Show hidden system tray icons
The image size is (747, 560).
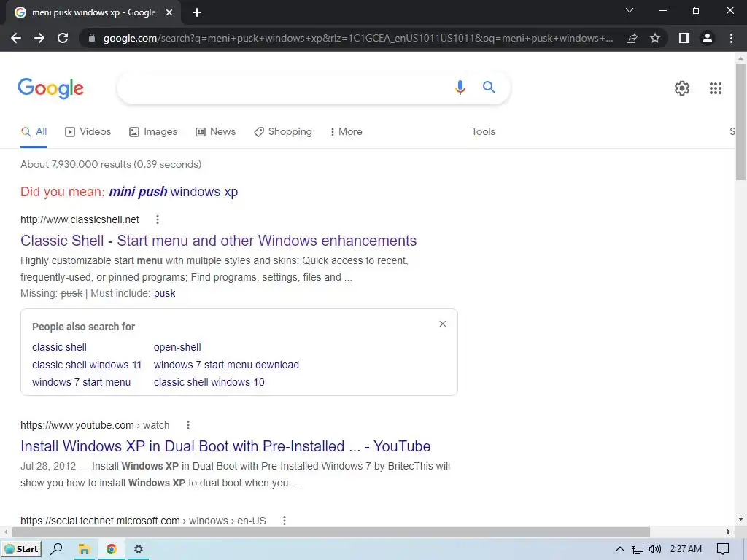click(x=620, y=549)
